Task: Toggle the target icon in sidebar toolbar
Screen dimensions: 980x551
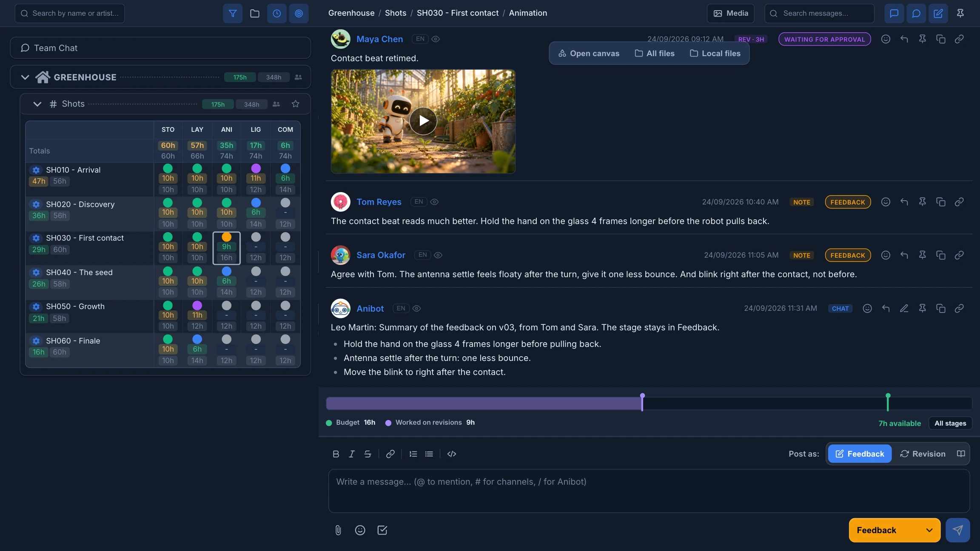Action: 299,13
